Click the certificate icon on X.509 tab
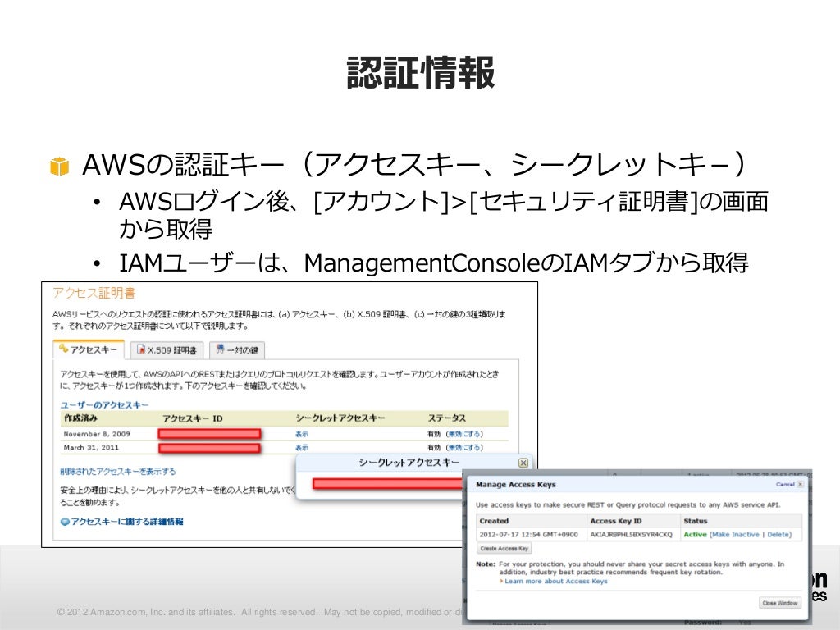 [x=141, y=349]
